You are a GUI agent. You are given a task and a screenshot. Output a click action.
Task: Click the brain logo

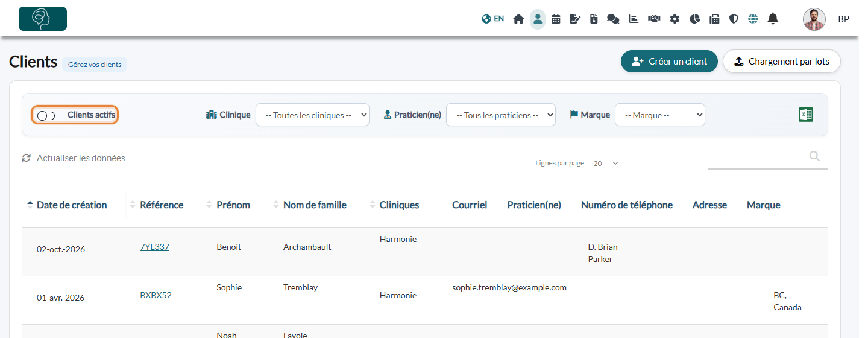(x=43, y=19)
